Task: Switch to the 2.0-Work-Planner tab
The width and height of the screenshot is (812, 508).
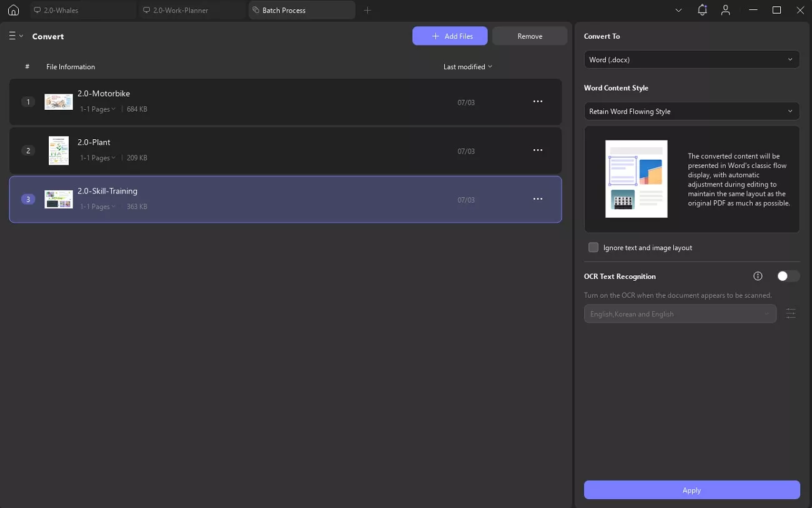Action: click(192, 11)
